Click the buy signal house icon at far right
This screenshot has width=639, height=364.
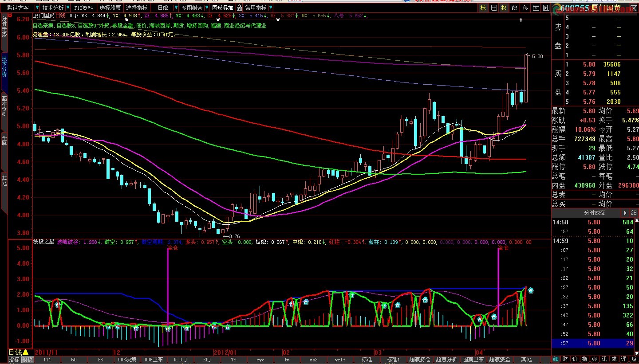pyautogui.click(x=531, y=290)
